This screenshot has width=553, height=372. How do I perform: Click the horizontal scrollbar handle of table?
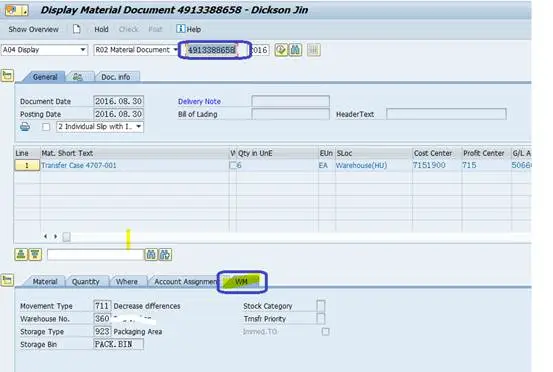[x=66, y=237]
